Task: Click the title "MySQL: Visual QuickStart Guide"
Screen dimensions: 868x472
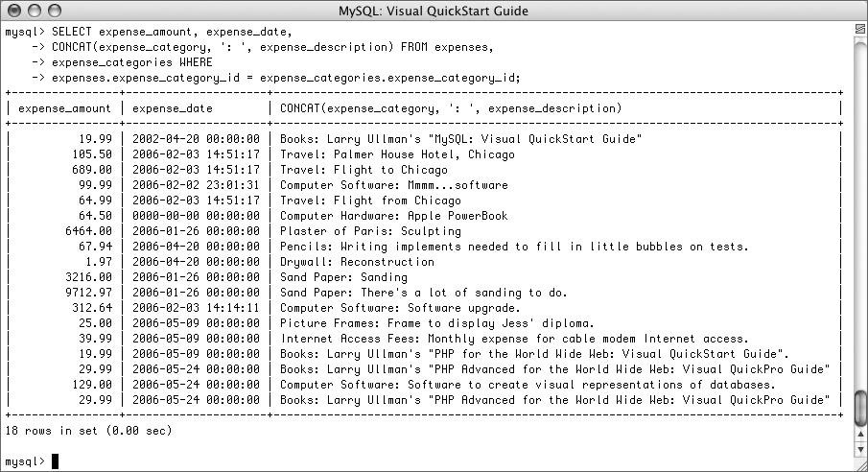Action: click(x=434, y=12)
